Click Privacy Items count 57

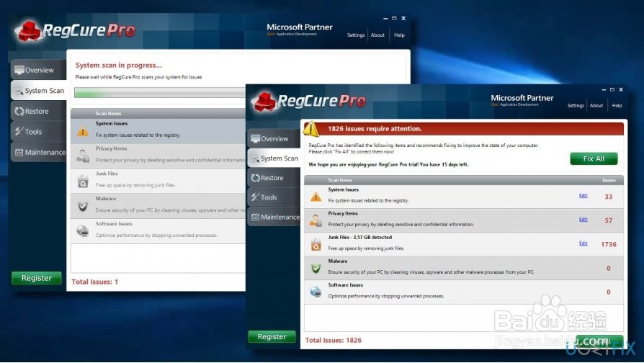pos(608,220)
